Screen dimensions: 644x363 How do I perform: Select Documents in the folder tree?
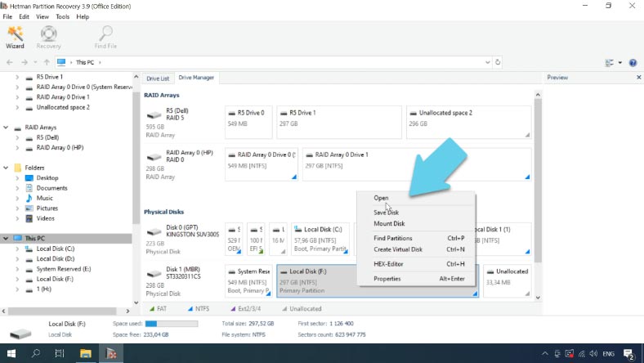pos(51,188)
